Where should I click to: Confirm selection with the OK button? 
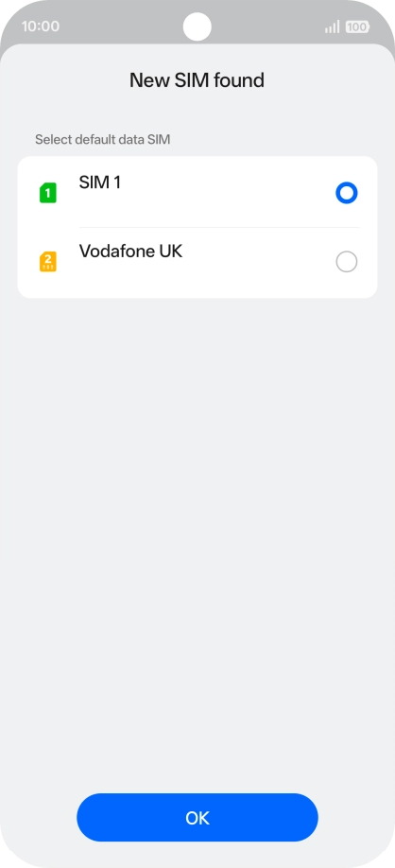[x=197, y=818]
